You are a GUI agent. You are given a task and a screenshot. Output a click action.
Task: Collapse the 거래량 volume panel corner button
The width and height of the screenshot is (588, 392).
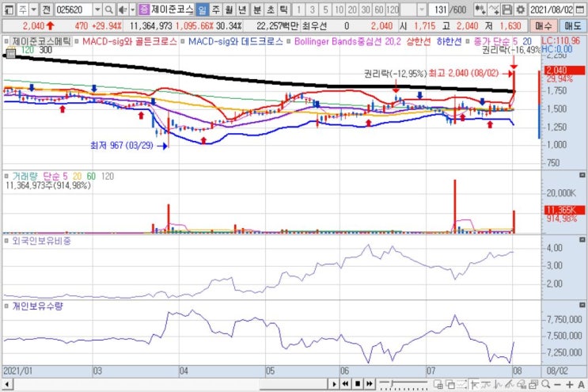pos(582,175)
